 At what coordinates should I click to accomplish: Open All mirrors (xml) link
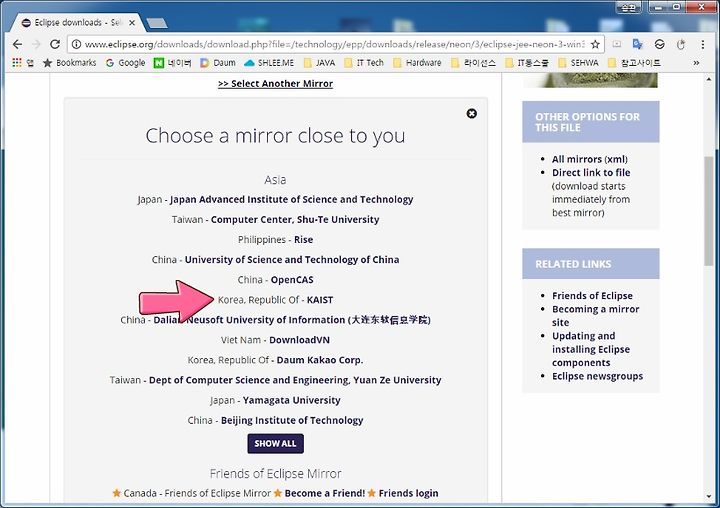pos(590,159)
